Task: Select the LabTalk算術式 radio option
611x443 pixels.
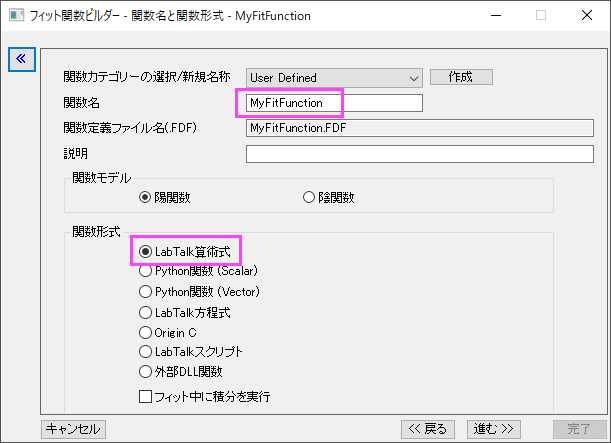Action: (145, 252)
